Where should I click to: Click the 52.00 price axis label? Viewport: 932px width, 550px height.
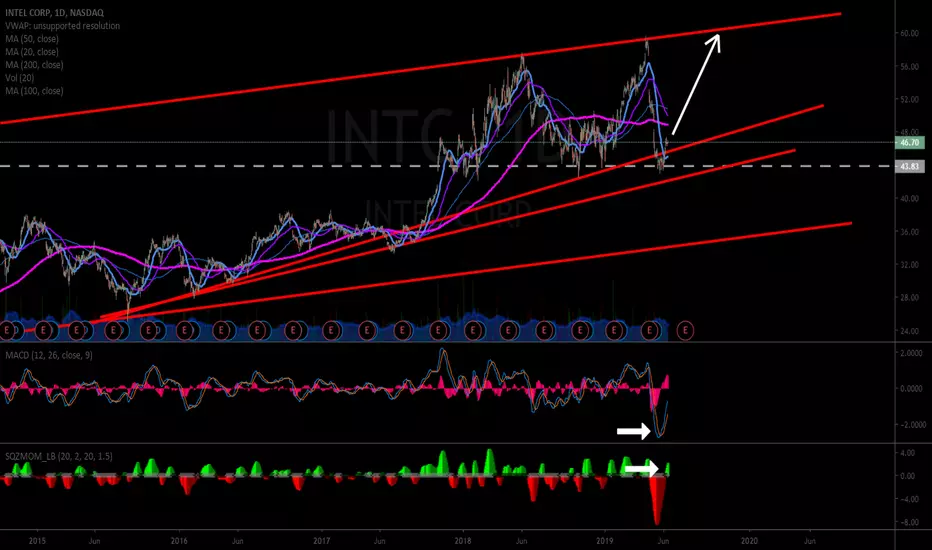pos(909,99)
